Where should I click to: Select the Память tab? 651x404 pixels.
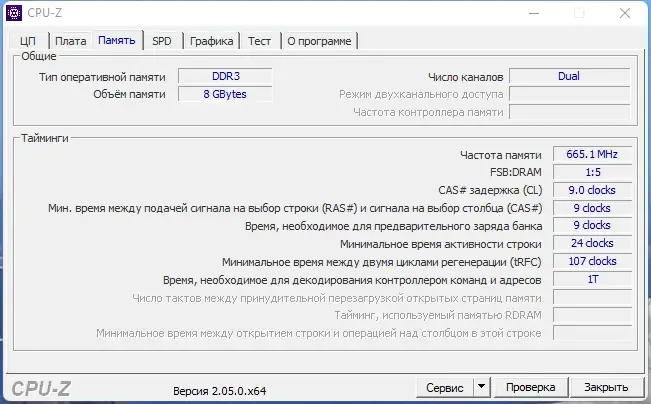pyautogui.click(x=117, y=40)
